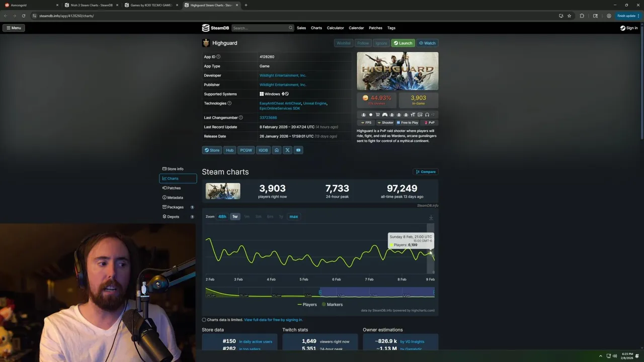The height and width of the screenshot is (362, 644).
Task: Click the Last Changenumber help icon
Action: click(240, 118)
